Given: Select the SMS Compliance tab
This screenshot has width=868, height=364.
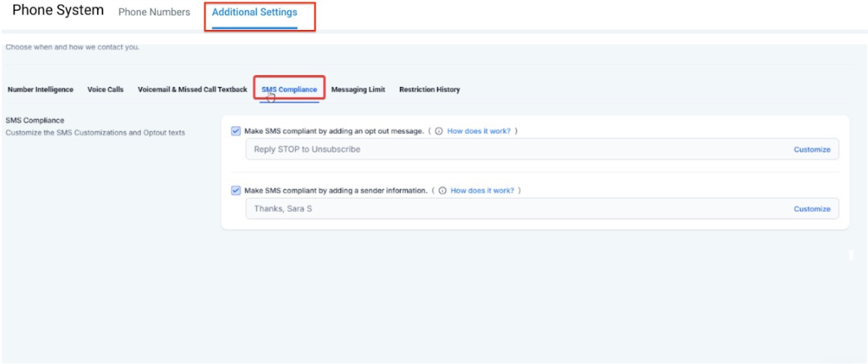Looking at the screenshot, I should tap(289, 90).
